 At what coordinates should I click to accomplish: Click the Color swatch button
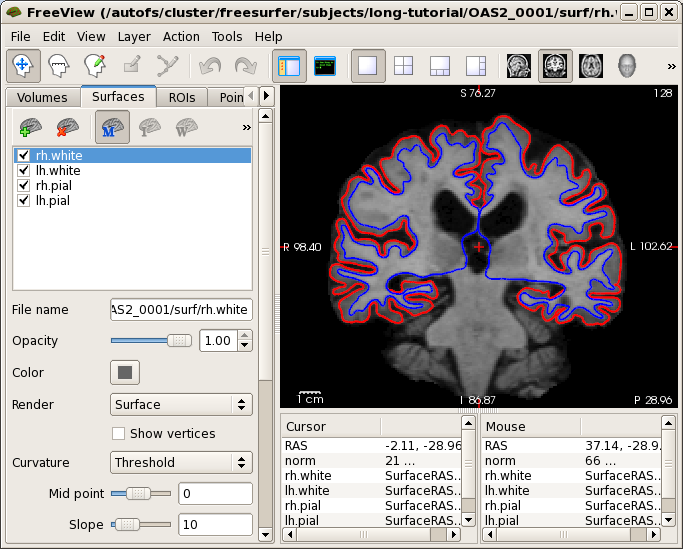[x=125, y=373]
